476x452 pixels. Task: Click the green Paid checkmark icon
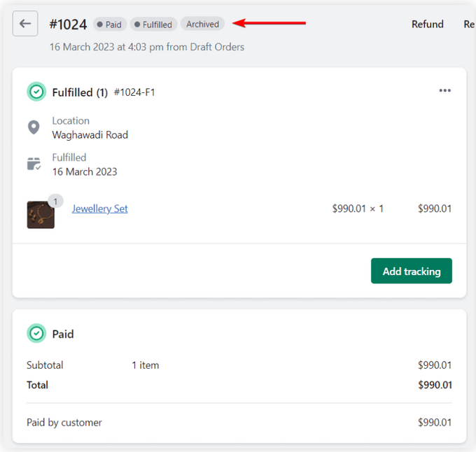click(36, 334)
